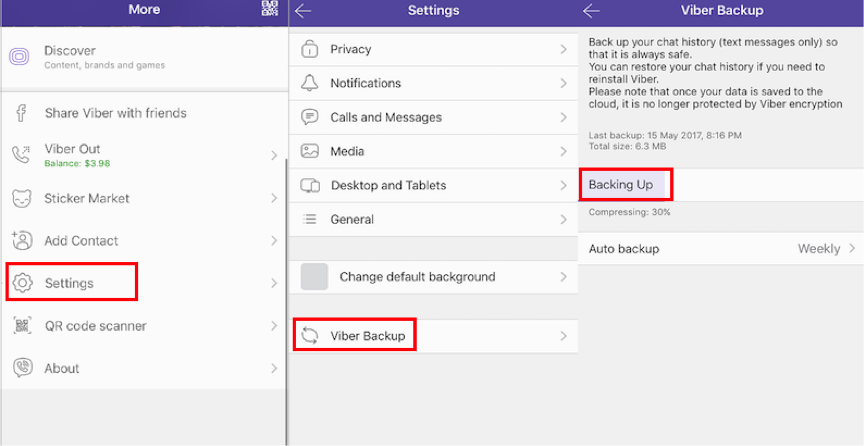Open the General settings item
Viewport: 864px width, 446px height.
point(352,219)
